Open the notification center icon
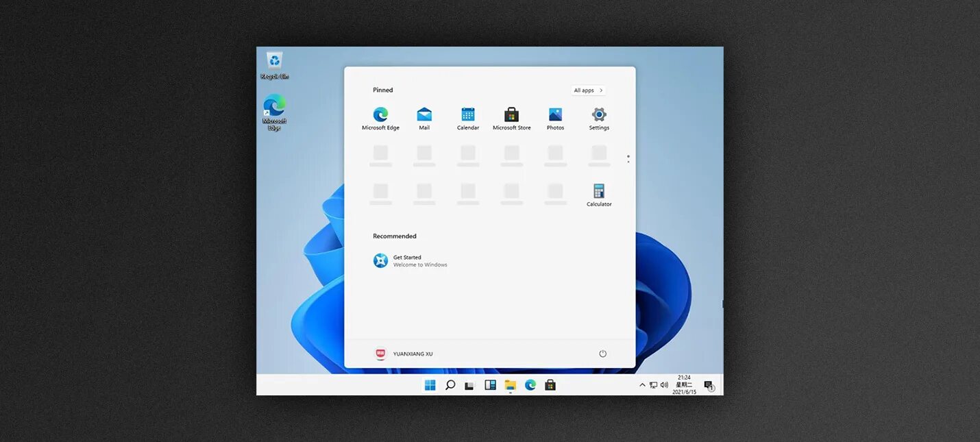This screenshot has width=980, height=442. tap(709, 386)
